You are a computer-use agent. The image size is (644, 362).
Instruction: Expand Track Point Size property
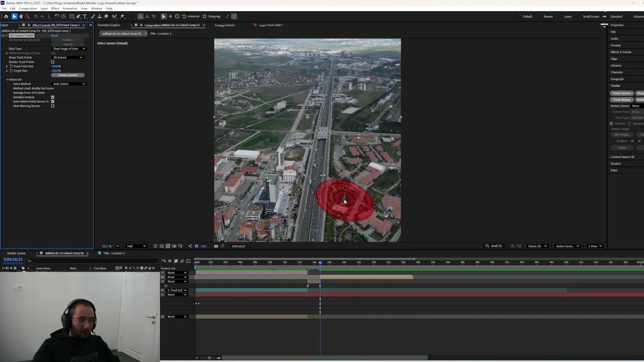coord(7,66)
